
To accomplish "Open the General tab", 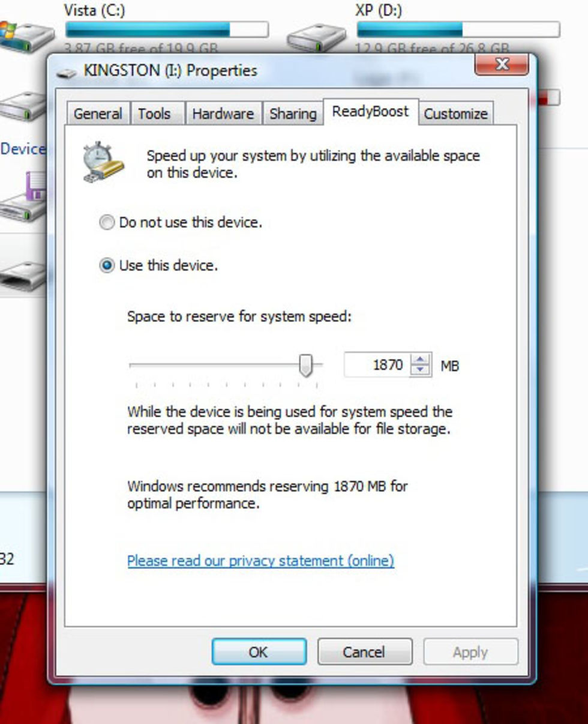I will pyautogui.click(x=98, y=113).
